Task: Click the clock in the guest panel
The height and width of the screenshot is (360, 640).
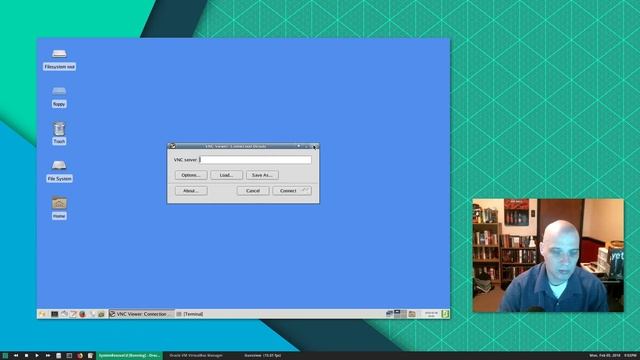Action: click(x=431, y=314)
